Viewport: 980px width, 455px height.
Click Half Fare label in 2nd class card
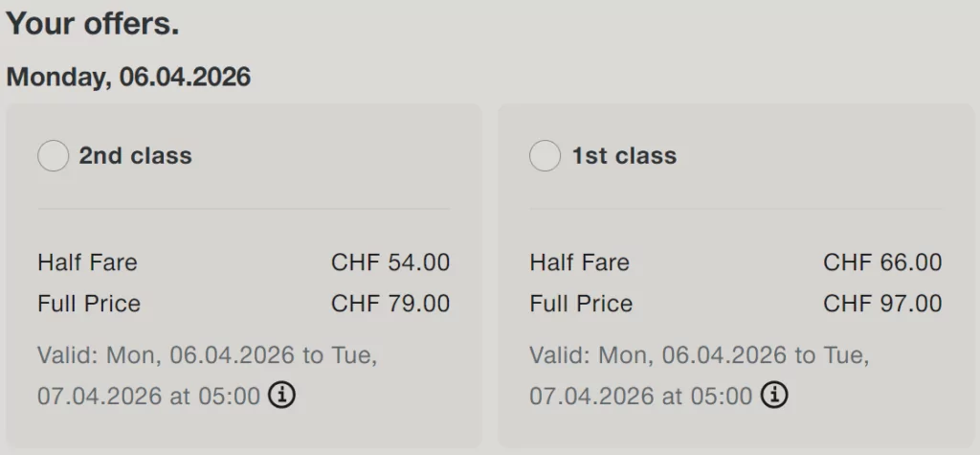point(87,262)
